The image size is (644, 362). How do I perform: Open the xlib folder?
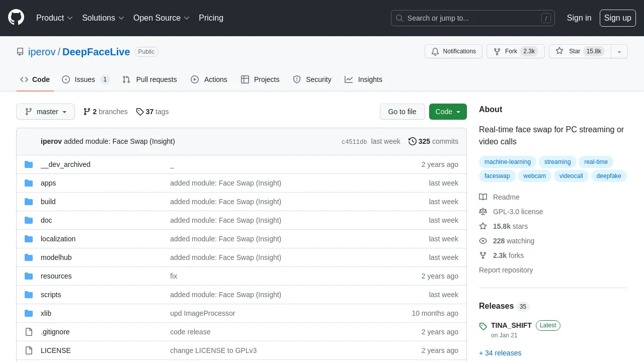point(46,313)
